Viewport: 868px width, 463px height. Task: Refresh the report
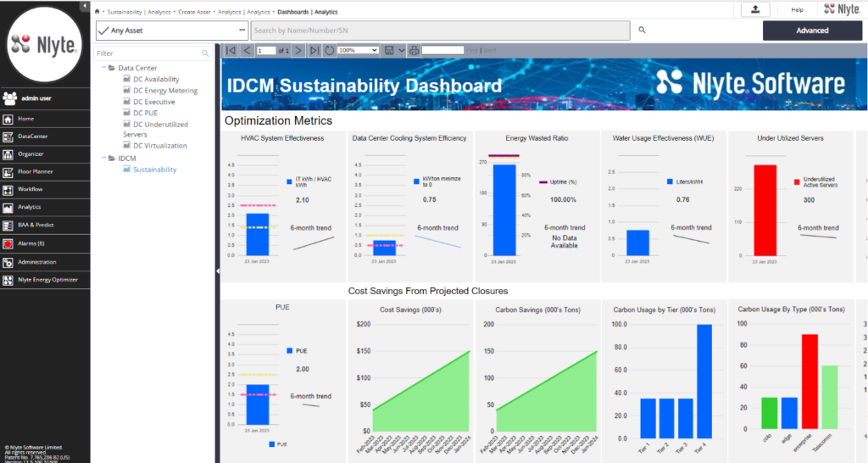coord(330,50)
